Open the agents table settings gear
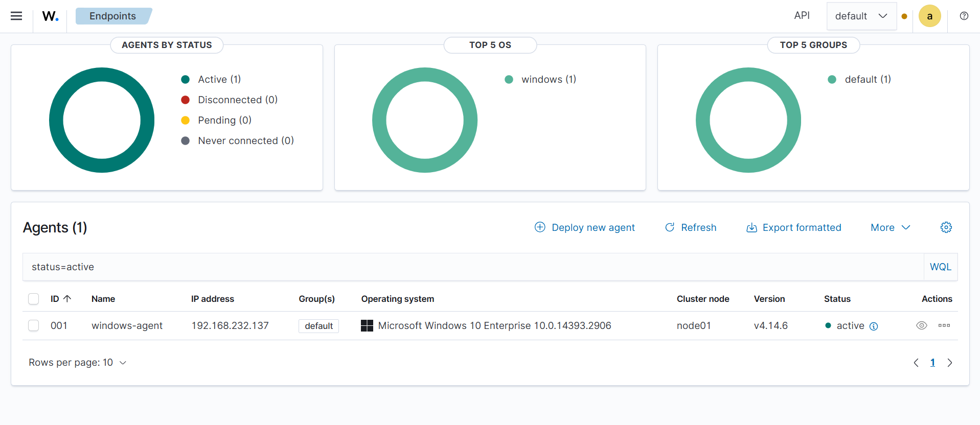 tap(946, 227)
